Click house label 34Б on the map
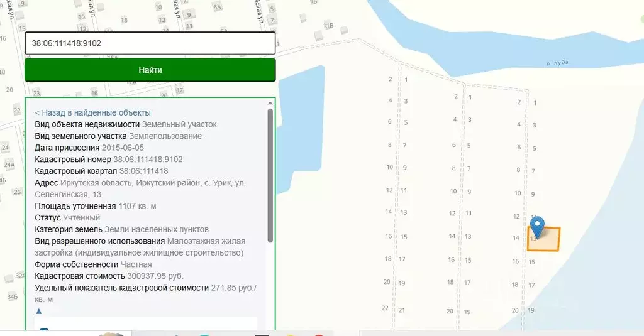 coord(12,296)
